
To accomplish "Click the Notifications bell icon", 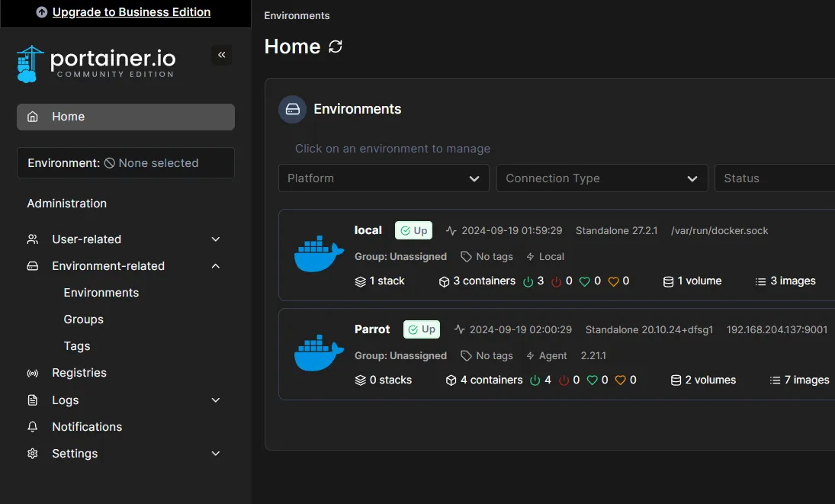I will point(33,427).
